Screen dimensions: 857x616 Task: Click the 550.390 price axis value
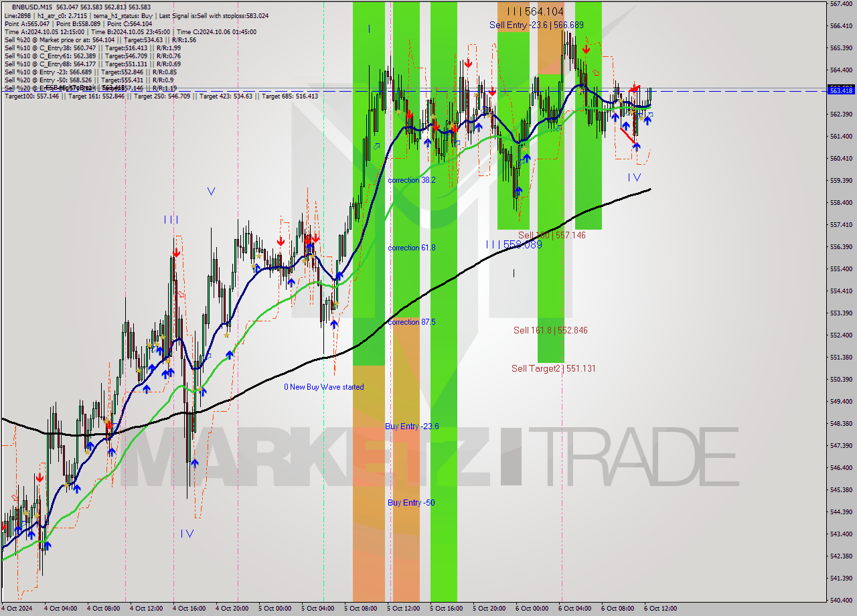click(x=841, y=380)
